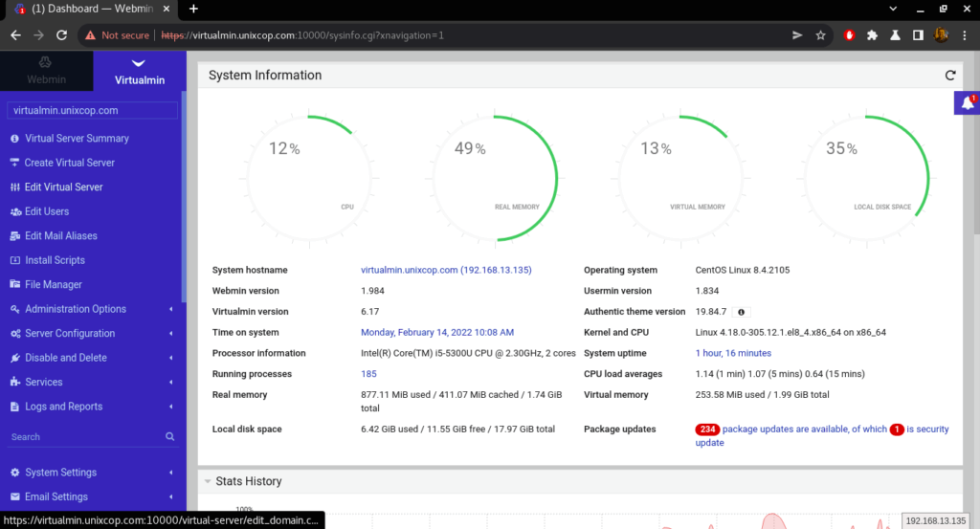Open the File Manager menu item
Image resolution: width=980 pixels, height=529 pixels.
pyautogui.click(x=54, y=285)
